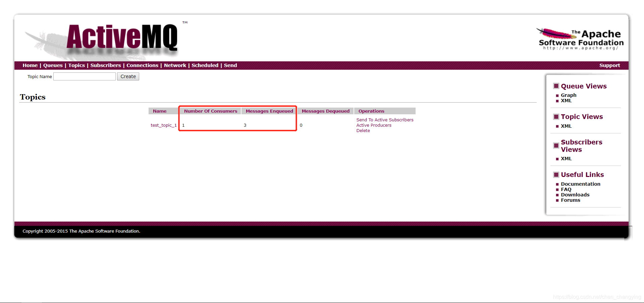
Task: Open Active Producers for test_topic_1
Action: 374,125
